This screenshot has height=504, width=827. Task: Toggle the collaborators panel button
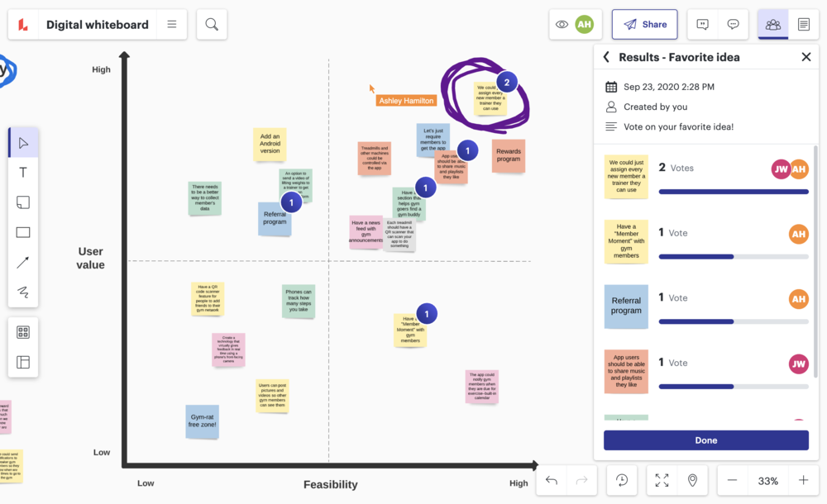tap(773, 25)
